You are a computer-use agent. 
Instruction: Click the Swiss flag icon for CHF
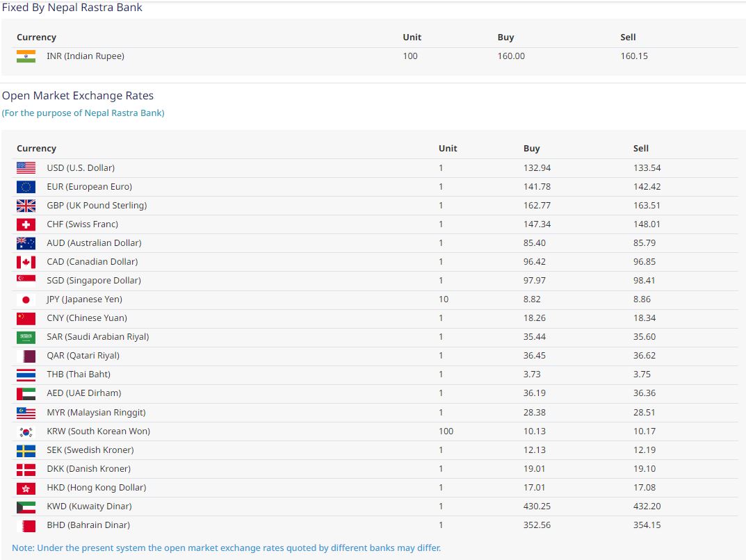[26, 224]
